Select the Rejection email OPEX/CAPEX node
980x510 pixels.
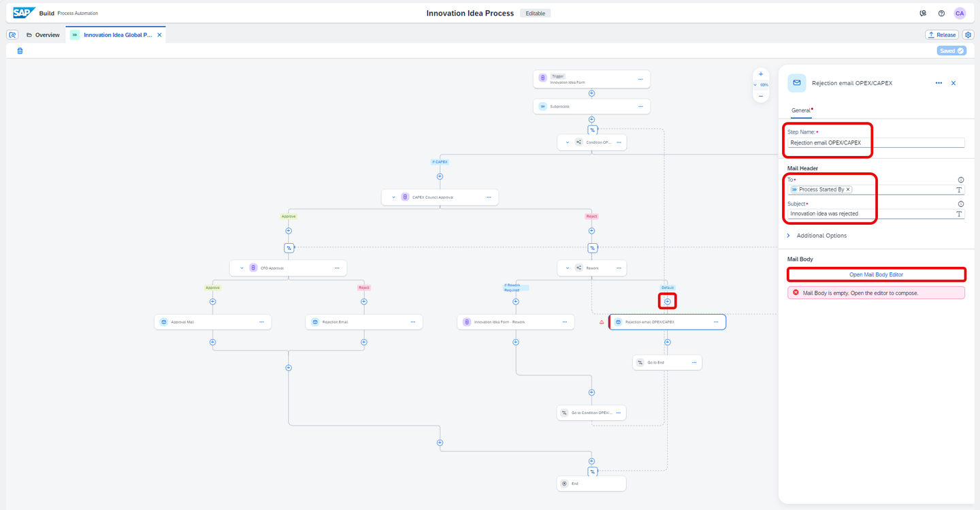[x=667, y=322]
